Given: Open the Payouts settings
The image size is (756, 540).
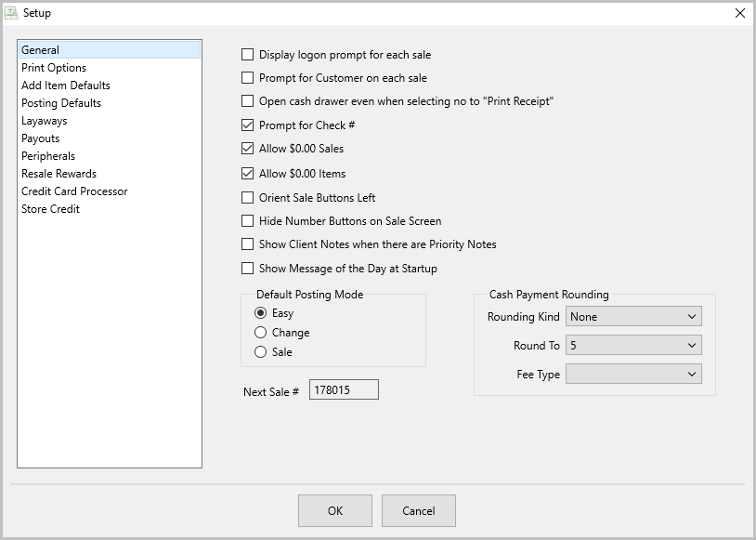Looking at the screenshot, I should 110,138.
